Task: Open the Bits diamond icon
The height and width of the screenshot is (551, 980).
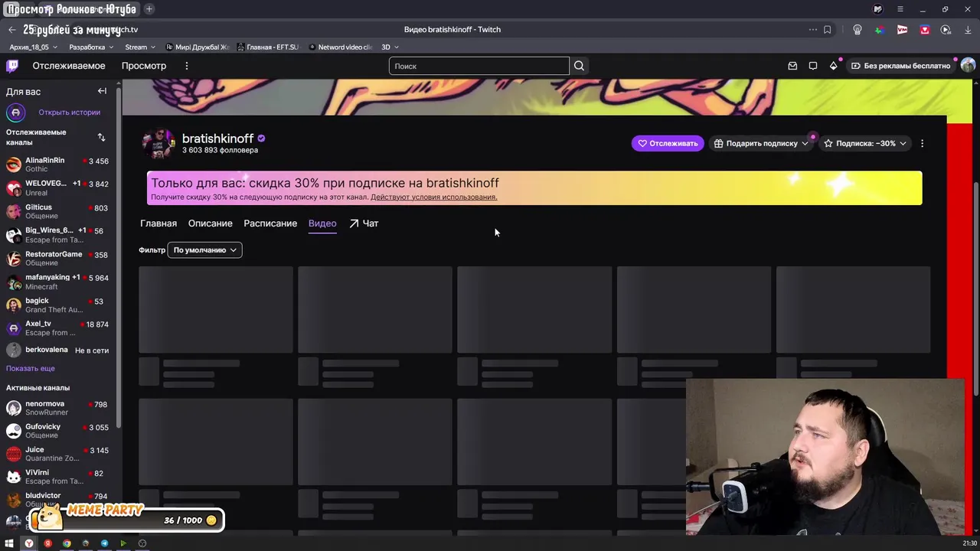Action: pyautogui.click(x=834, y=66)
